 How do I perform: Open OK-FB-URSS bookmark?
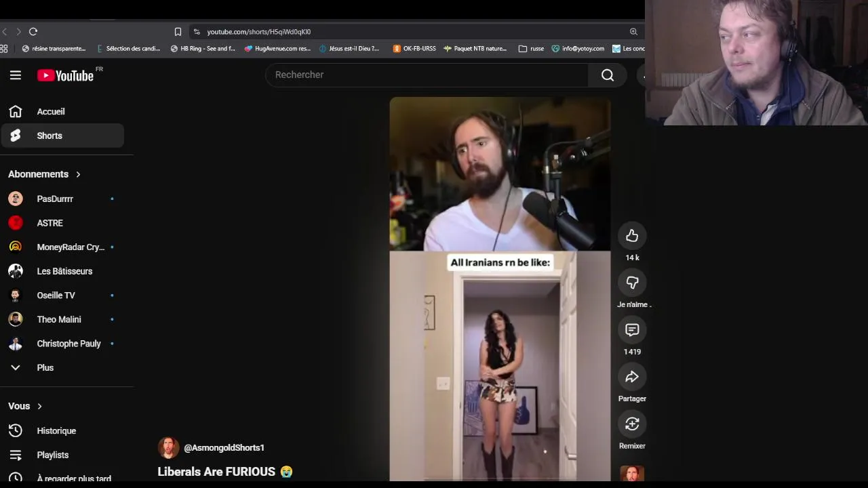click(414, 49)
